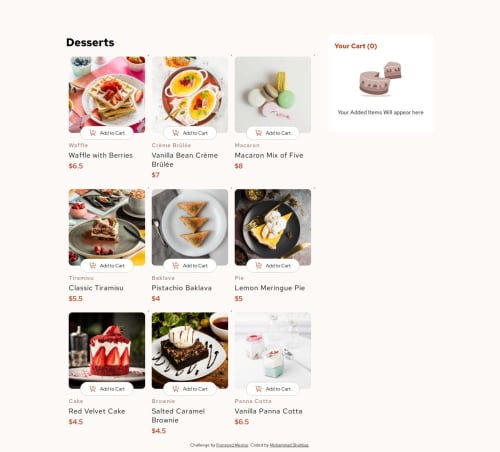
Task: Click cart icon on Macaron Add to Cart
Action: [259, 133]
